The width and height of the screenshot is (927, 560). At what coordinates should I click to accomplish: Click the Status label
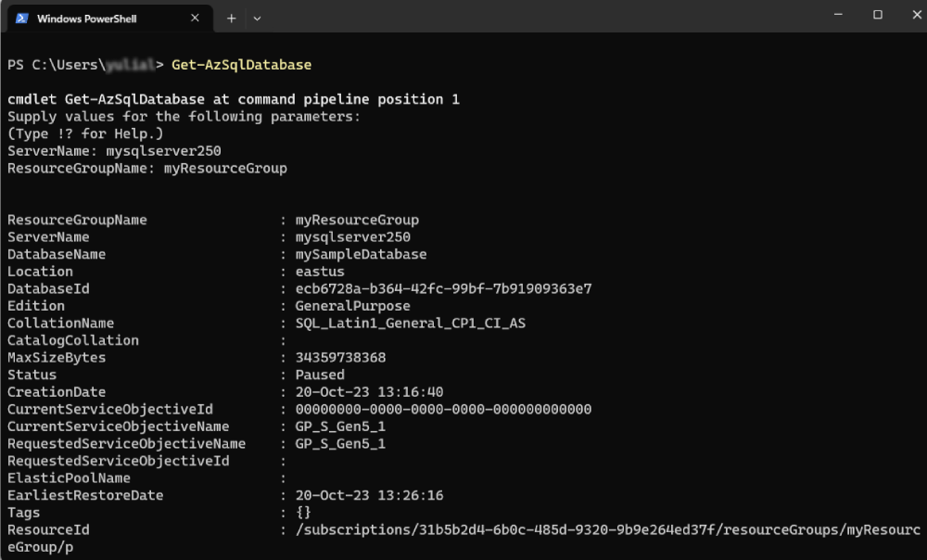(x=32, y=375)
